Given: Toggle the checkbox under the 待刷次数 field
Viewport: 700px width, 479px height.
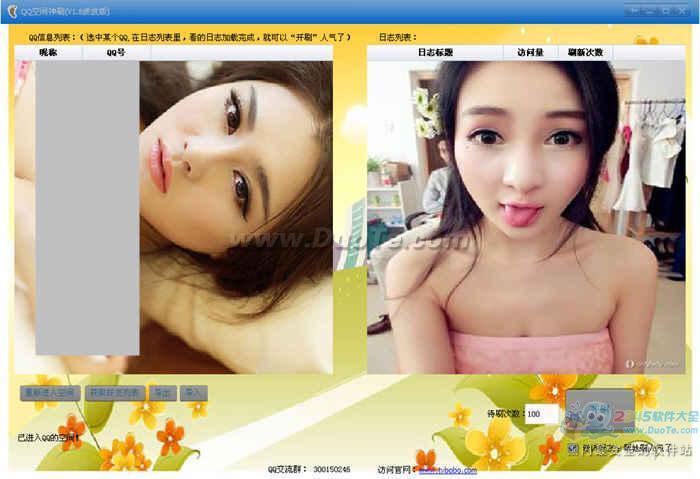Looking at the screenshot, I should point(573,449).
